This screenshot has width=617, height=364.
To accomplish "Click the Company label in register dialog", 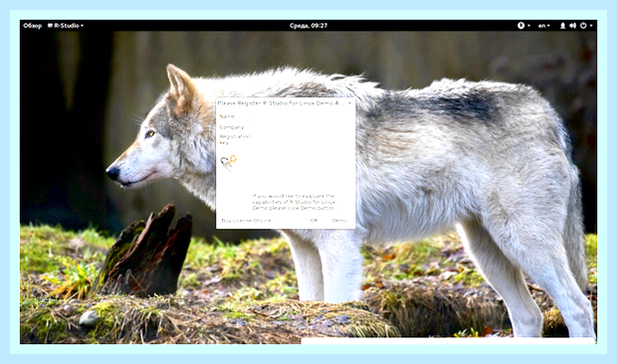I will pyautogui.click(x=232, y=127).
